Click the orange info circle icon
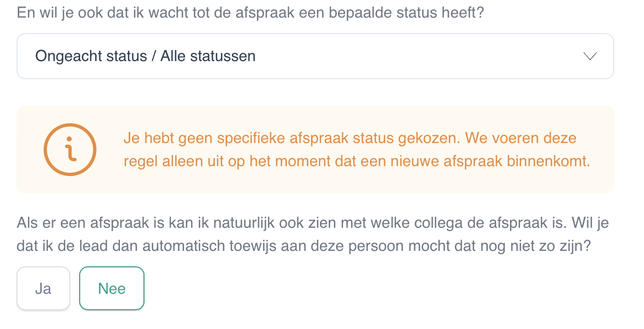 point(70,150)
